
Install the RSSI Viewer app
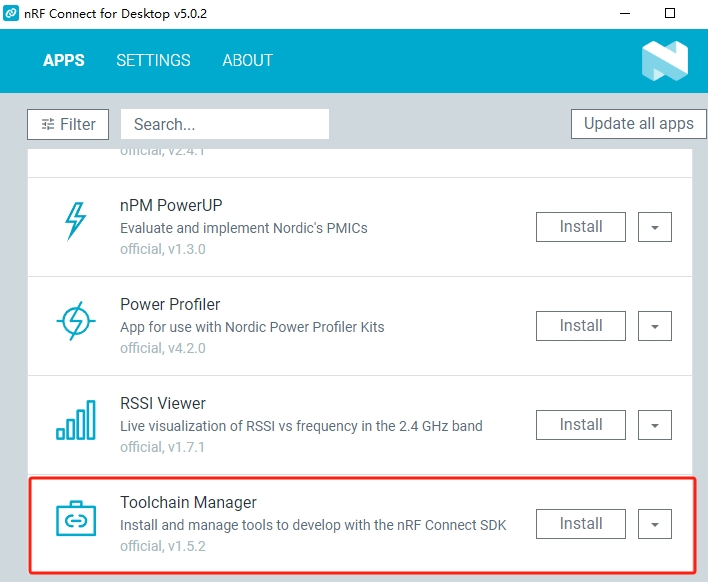[x=581, y=425]
